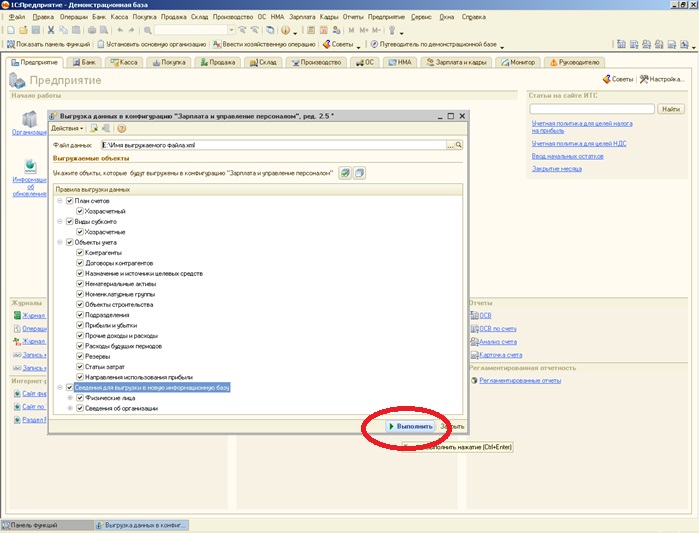Click the Print preview toolbar icon
Screen dimensions: 699x533
[104, 30]
